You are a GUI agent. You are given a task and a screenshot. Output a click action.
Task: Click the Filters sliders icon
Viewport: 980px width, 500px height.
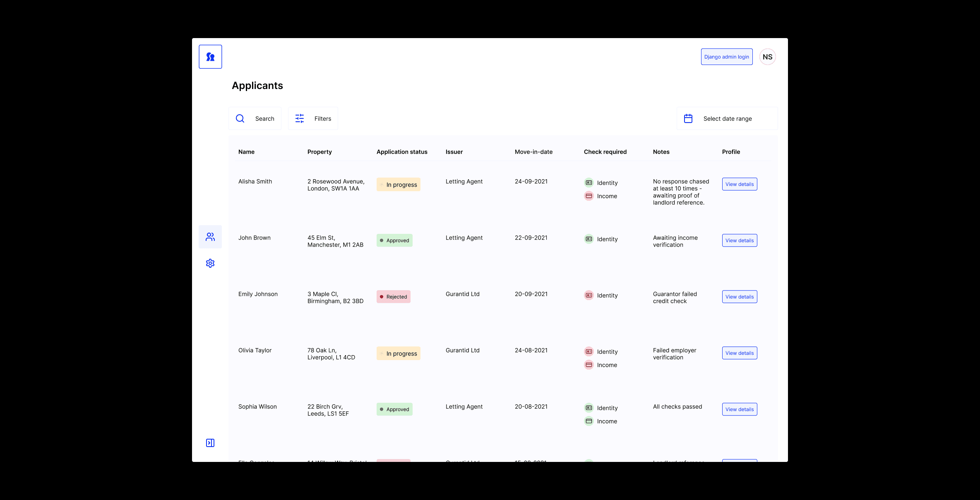[x=300, y=118]
